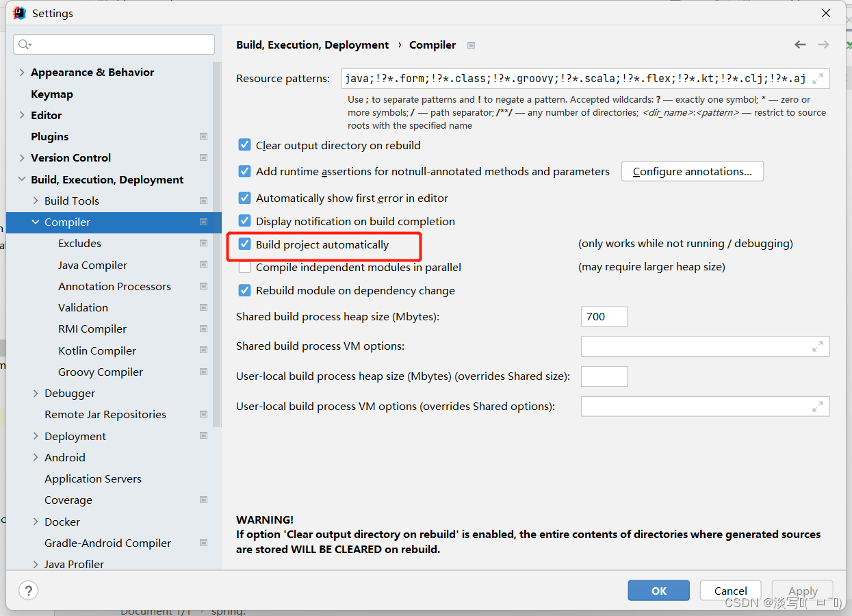
Task: Click project icon beside Groovy Compiler row
Action: pyautogui.click(x=203, y=372)
